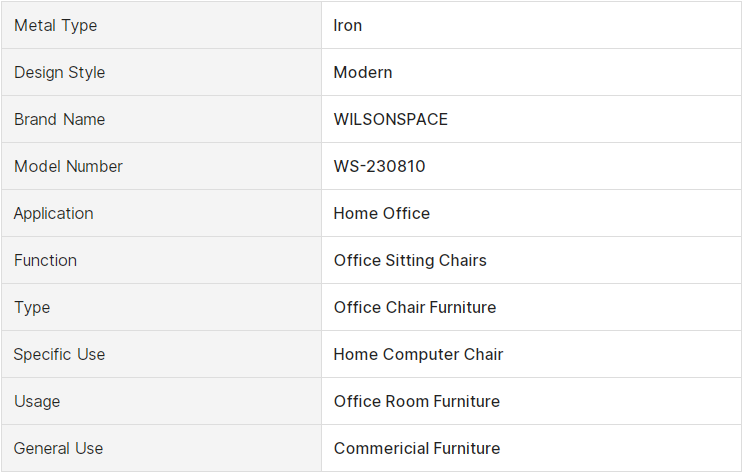Click the Design Style label

tap(60, 73)
